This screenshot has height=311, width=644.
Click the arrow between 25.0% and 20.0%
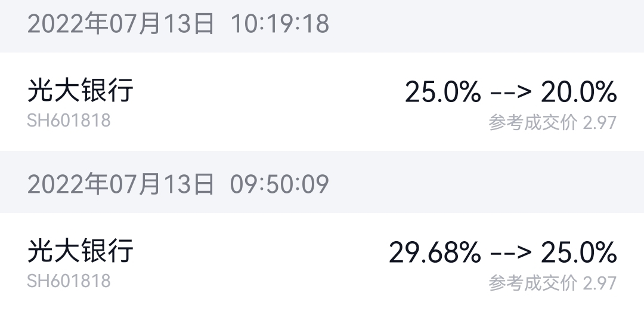click(x=510, y=93)
